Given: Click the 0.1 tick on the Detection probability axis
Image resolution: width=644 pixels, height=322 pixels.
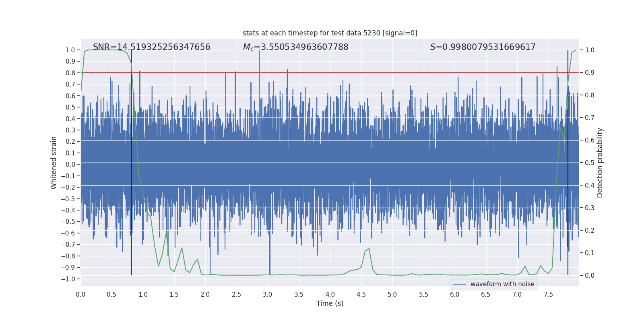Looking at the screenshot, I should (x=590, y=253).
